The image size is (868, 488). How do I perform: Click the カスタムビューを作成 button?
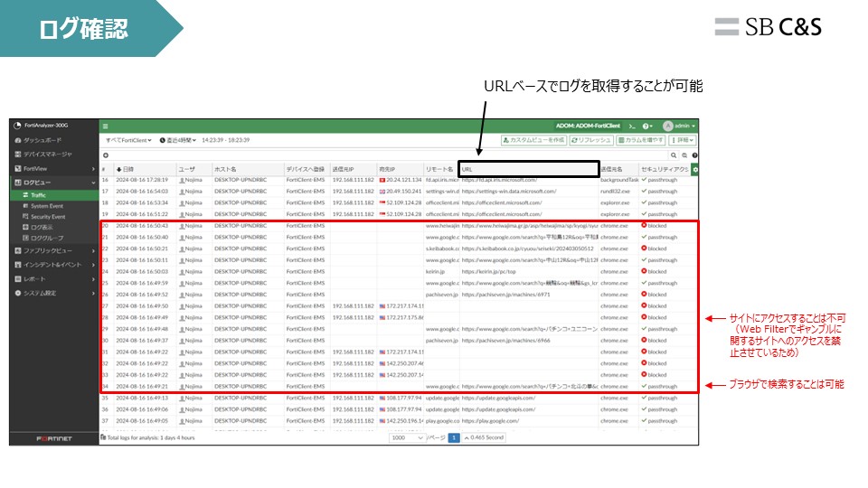click(533, 141)
